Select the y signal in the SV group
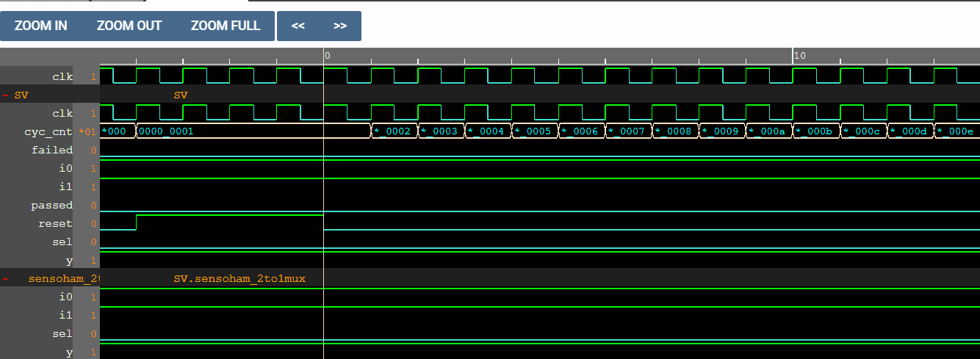Screen dimensions: 980x359 coord(70,261)
